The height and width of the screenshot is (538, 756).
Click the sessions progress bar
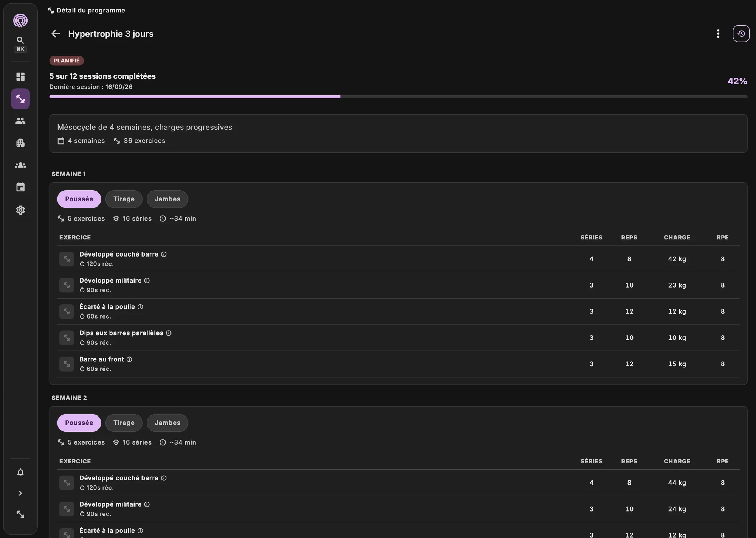(398, 97)
